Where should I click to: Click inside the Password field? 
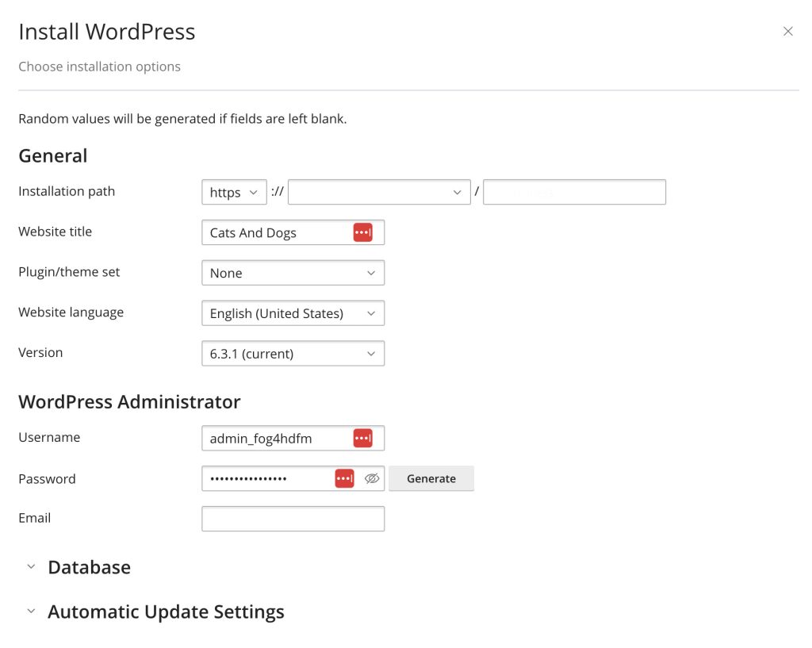(x=266, y=478)
